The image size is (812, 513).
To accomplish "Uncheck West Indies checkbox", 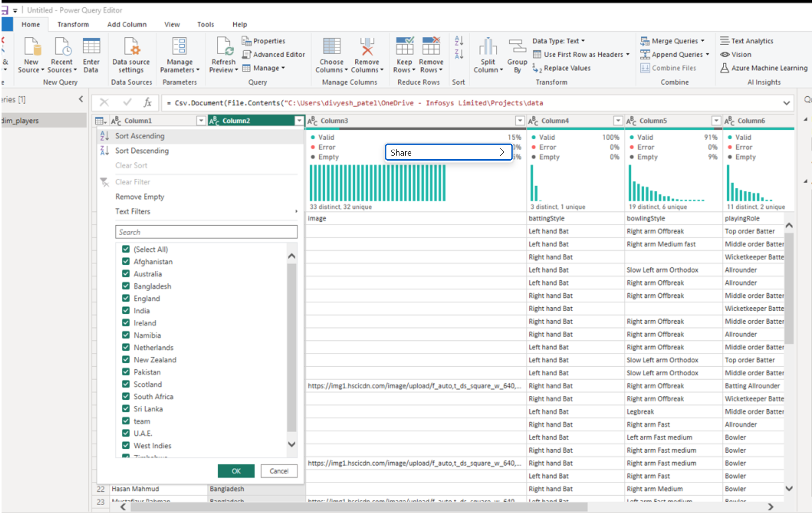I will pyautogui.click(x=126, y=445).
